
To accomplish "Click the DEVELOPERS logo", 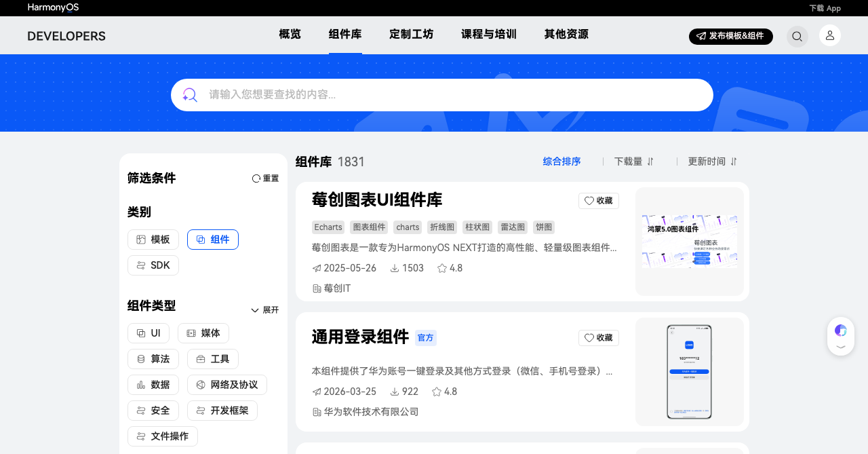I will (x=66, y=36).
